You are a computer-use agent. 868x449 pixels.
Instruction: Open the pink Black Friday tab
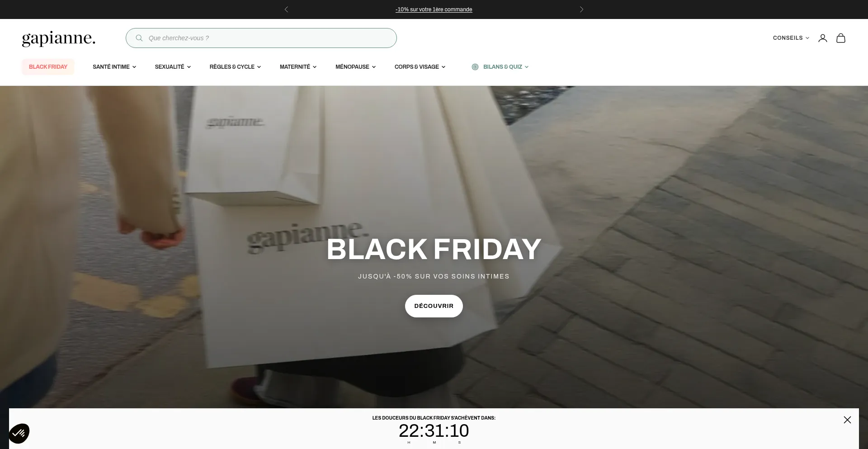click(x=48, y=67)
